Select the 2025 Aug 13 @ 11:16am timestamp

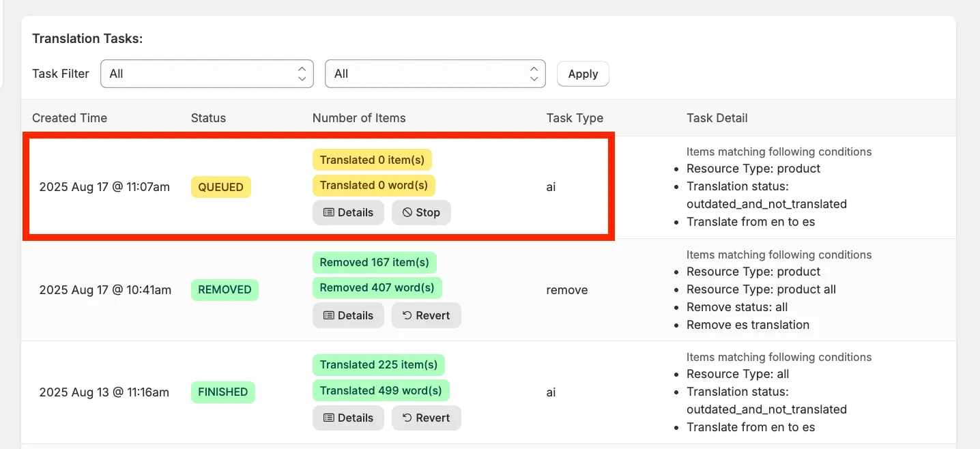pyautogui.click(x=104, y=392)
